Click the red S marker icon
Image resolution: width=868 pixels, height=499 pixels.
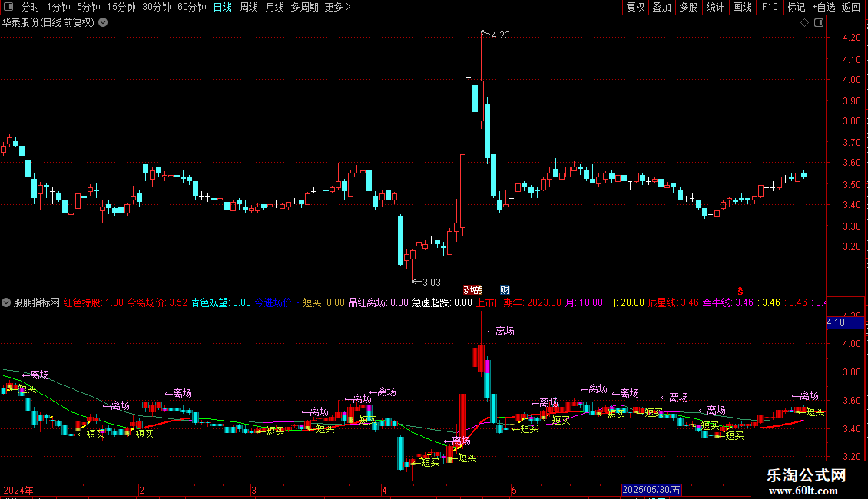pos(740,291)
